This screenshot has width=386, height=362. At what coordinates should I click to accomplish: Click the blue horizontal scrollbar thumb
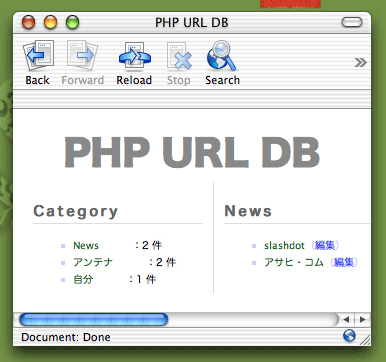point(94,320)
